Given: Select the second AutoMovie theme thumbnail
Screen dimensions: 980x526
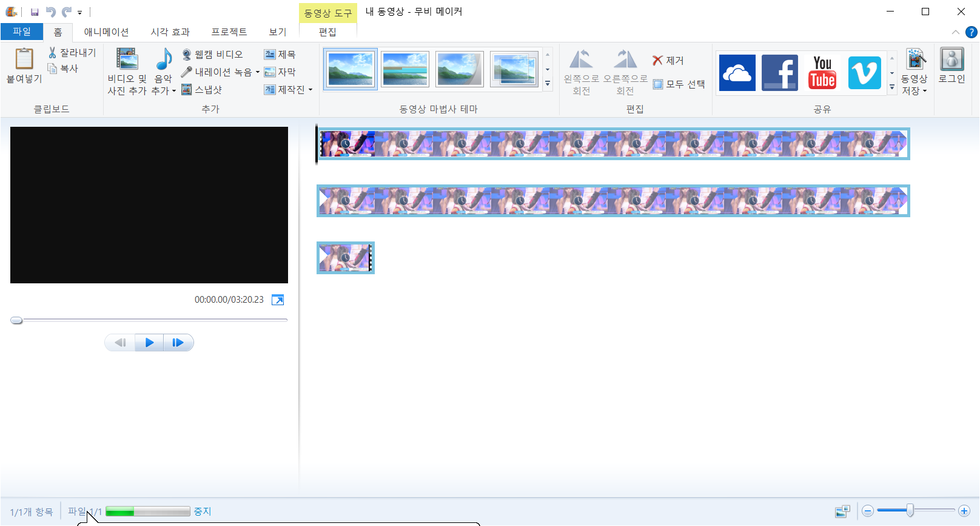Looking at the screenshot, I should click(x=405, y=69).
